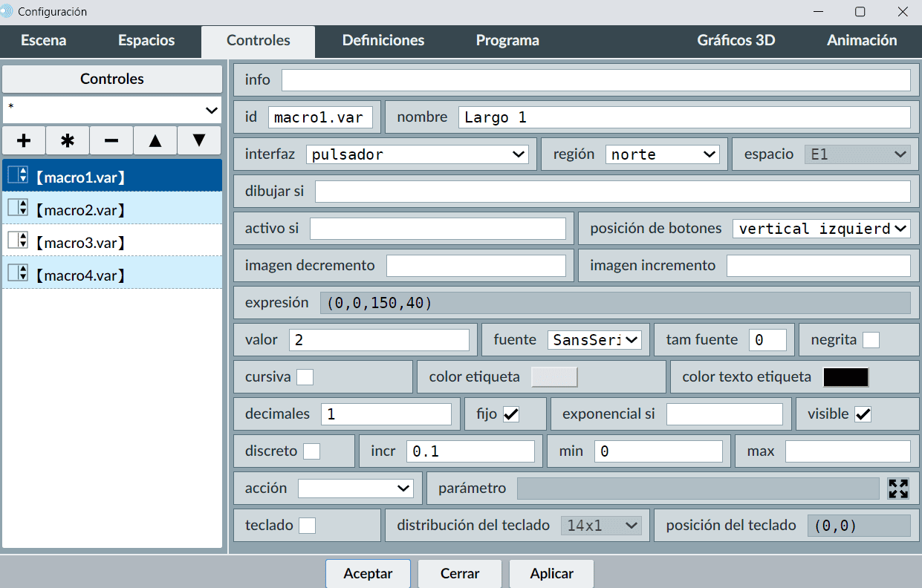Enable the negrita checkbox
Image resolution: width=922 pixels, height=588 pixels.
pos(871,340)
